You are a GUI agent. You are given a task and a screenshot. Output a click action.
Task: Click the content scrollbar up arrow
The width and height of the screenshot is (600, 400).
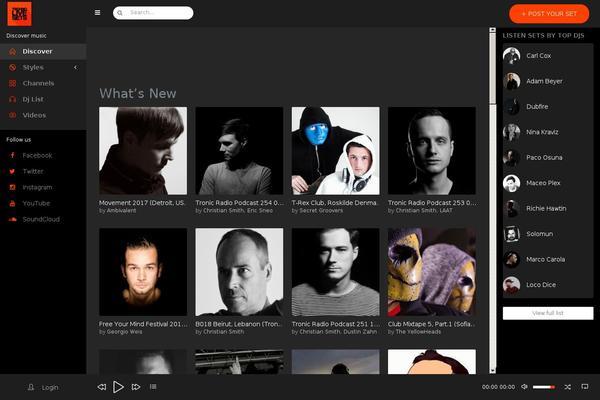click(492, 30)
